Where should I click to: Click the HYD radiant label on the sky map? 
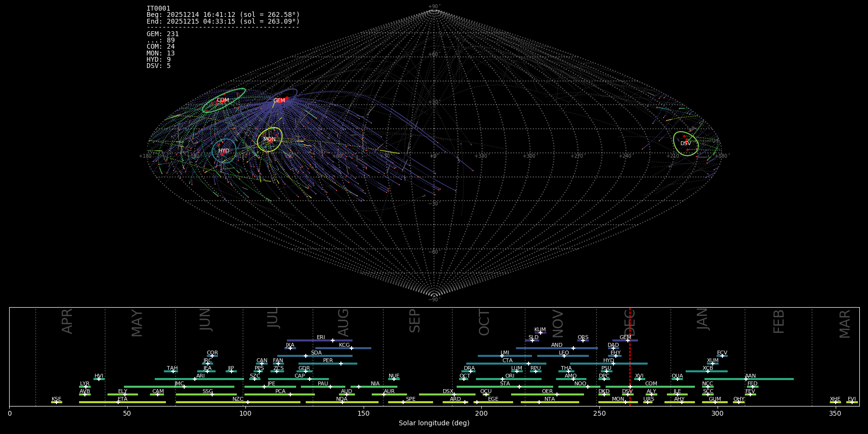tap(224, 151)
